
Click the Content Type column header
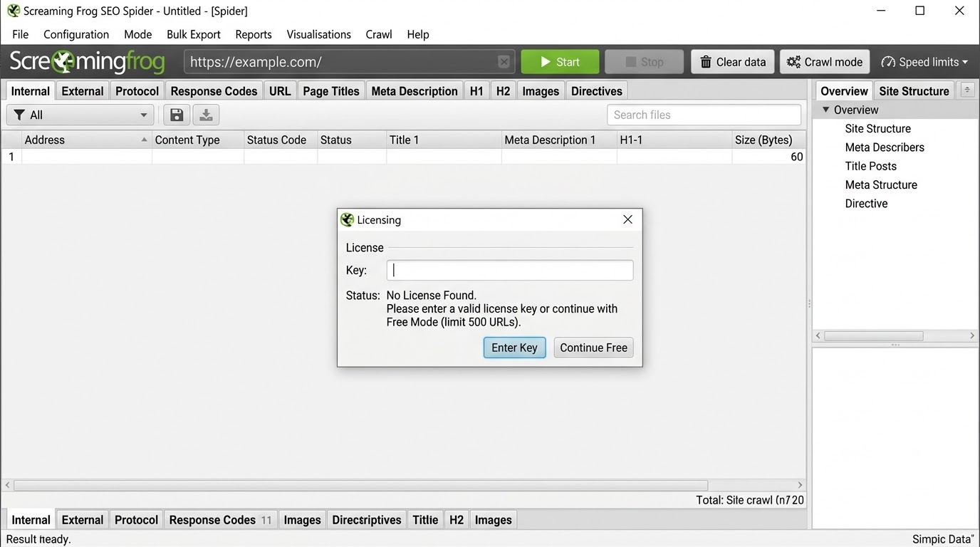198,140
